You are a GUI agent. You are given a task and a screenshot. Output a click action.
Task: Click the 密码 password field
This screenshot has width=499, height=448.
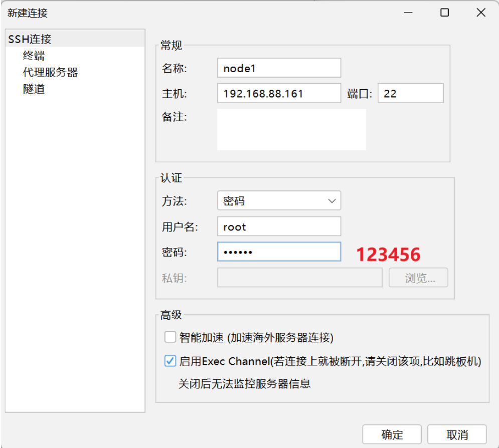pyautogui.click(x=279, y=252)
